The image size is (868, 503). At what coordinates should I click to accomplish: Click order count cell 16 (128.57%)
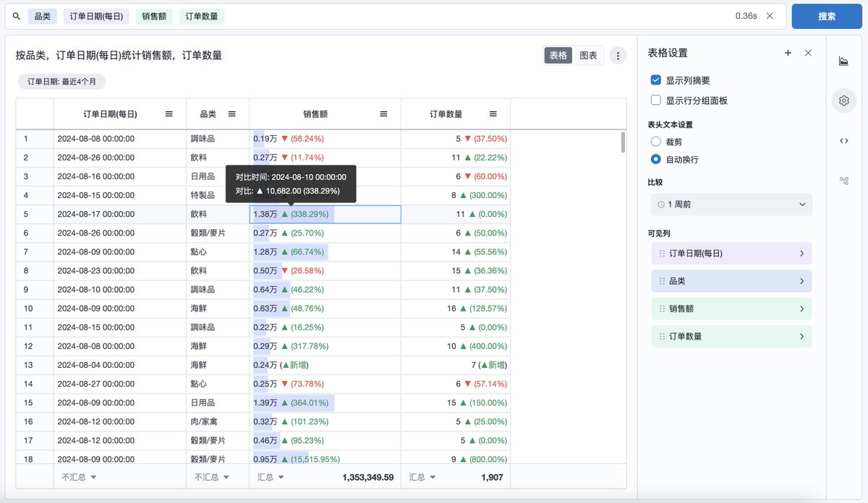pyautogui.click(x=456, y=309)
